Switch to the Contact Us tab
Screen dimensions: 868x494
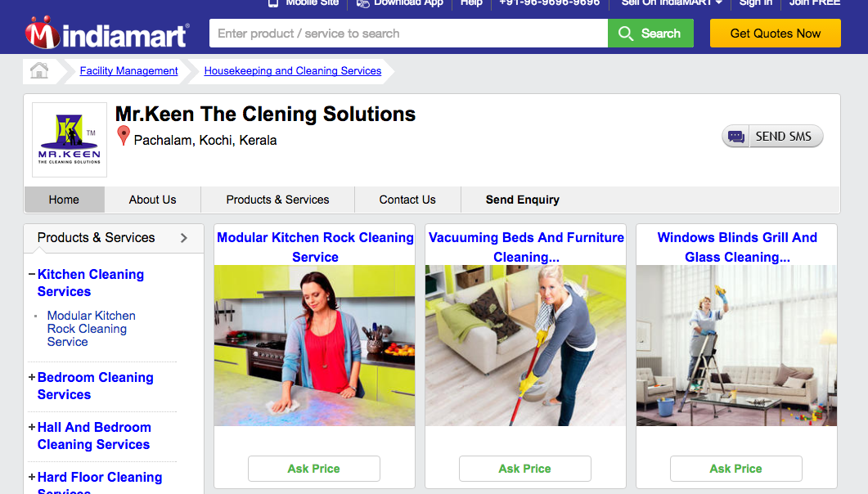tap(407, 200)
